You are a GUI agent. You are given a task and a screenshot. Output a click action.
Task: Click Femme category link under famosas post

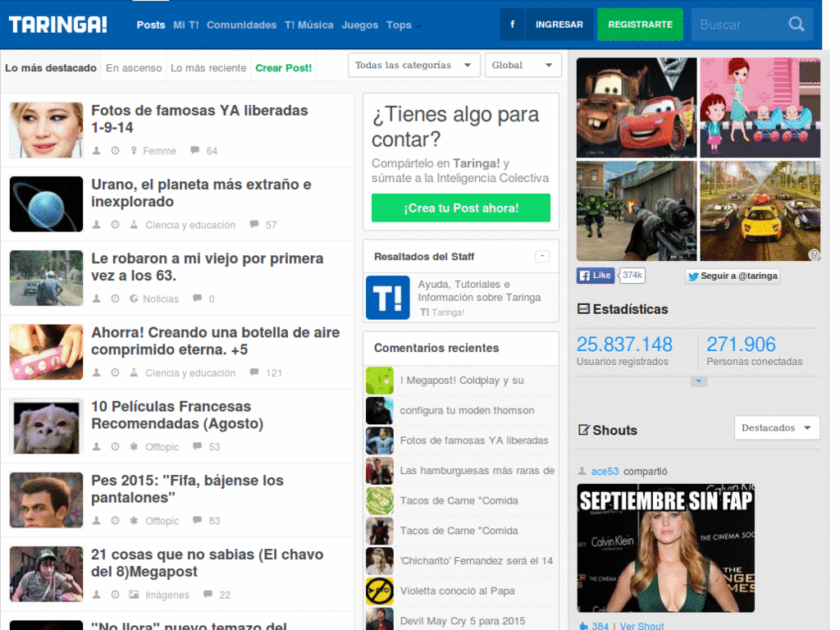pos(159,151)
